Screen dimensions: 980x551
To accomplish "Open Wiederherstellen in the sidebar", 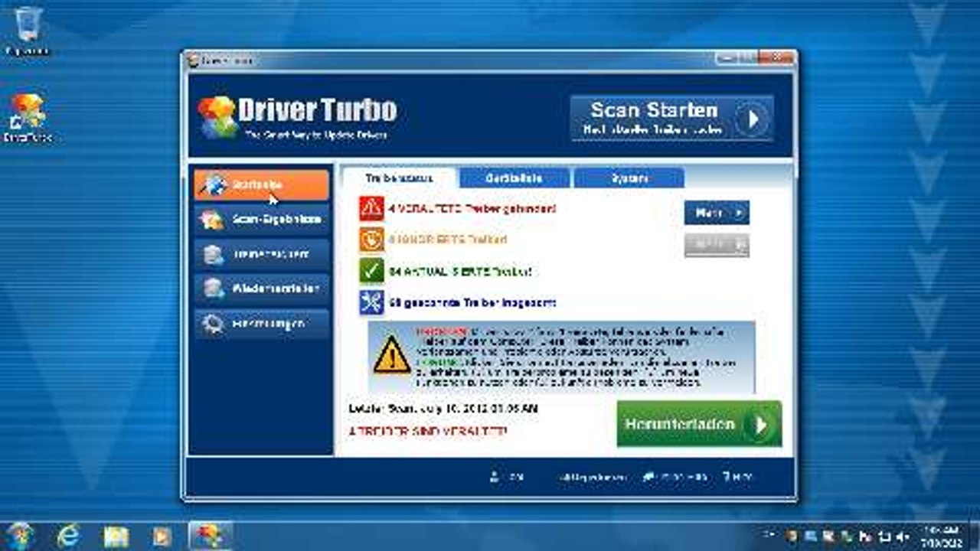I will (261, 289).
